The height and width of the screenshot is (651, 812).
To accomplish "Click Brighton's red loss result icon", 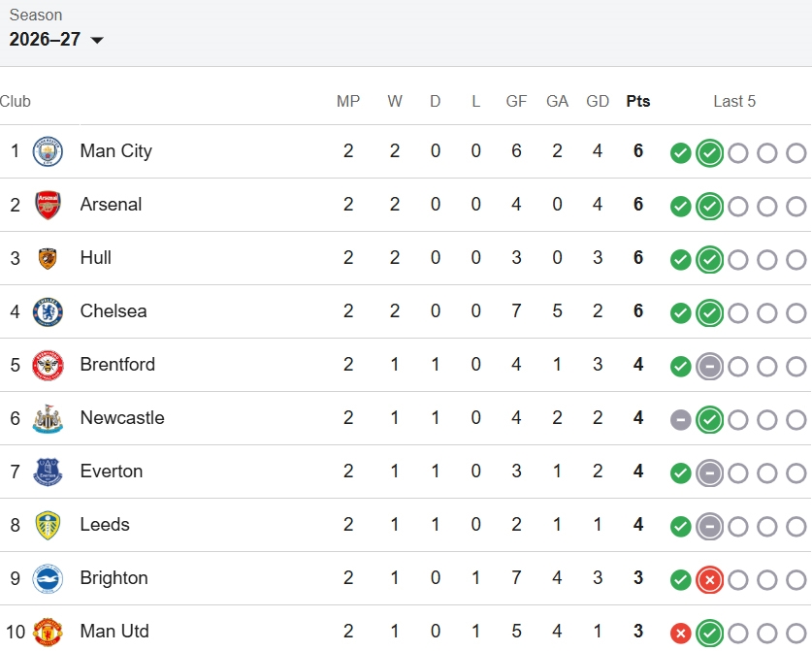I will tap(709, 580).
